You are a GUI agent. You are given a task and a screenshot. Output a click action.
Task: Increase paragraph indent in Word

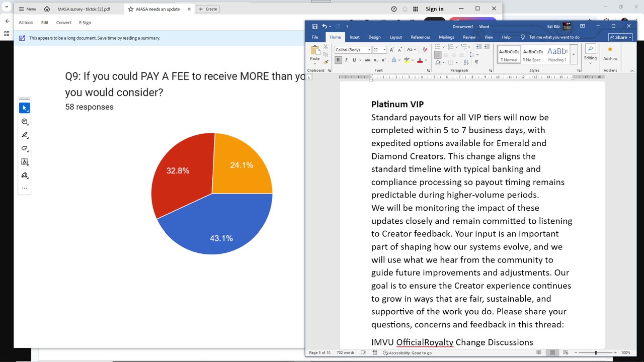[486, 47]
